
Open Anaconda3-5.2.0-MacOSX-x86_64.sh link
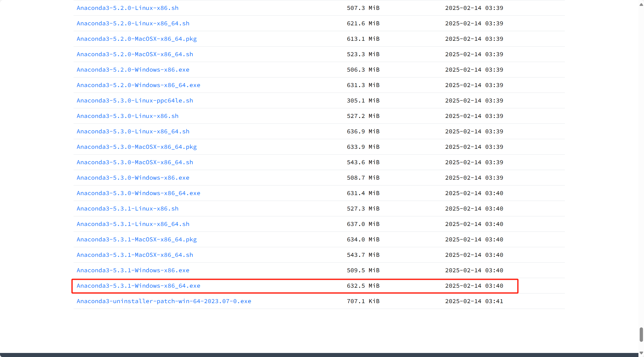tap(135, 54)
